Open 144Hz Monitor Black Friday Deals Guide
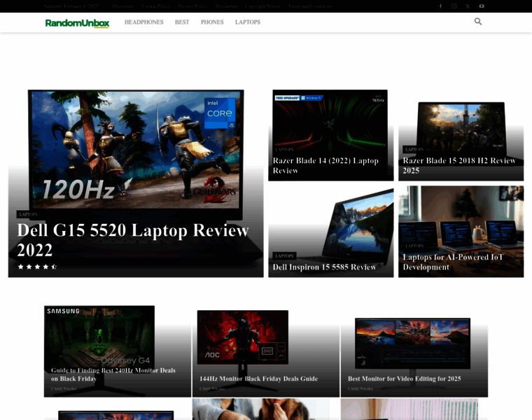 (258, 379)
